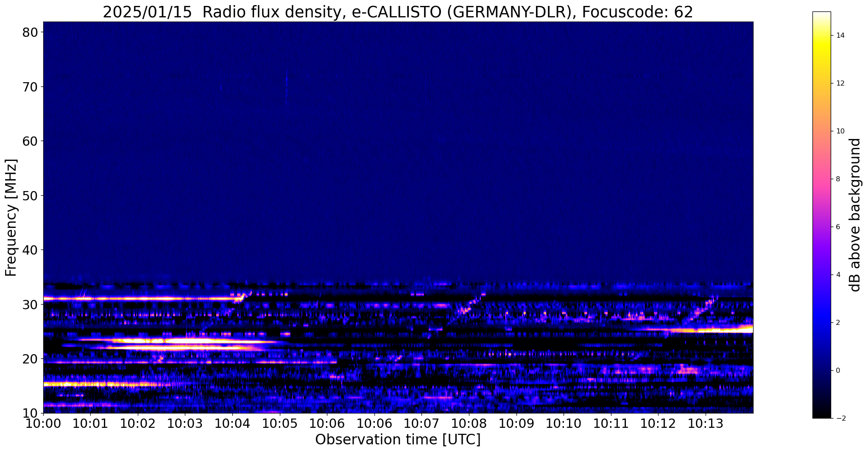
Task: Select the 10:05 time tick label
Action: coord(279,424)
